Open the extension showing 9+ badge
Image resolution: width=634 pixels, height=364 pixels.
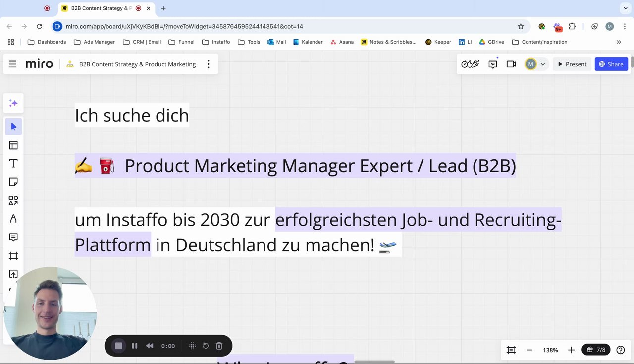click(558, 26)
